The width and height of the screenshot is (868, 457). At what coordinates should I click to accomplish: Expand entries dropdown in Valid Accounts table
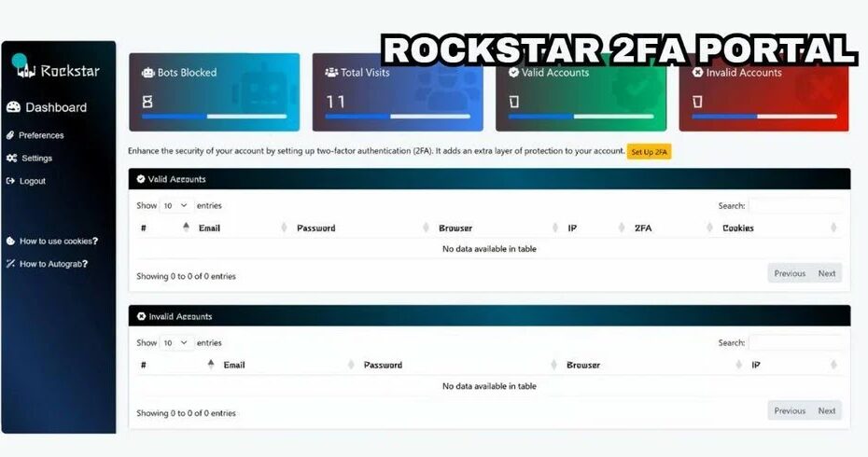pyautogui.click(x=176, y=205)
